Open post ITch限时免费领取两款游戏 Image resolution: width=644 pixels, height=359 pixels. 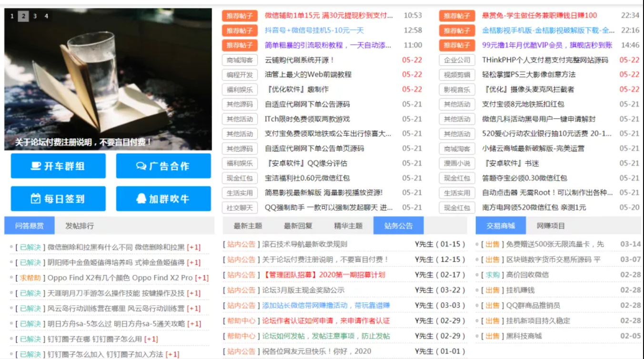pyautogui.click(x=307, y=119)
